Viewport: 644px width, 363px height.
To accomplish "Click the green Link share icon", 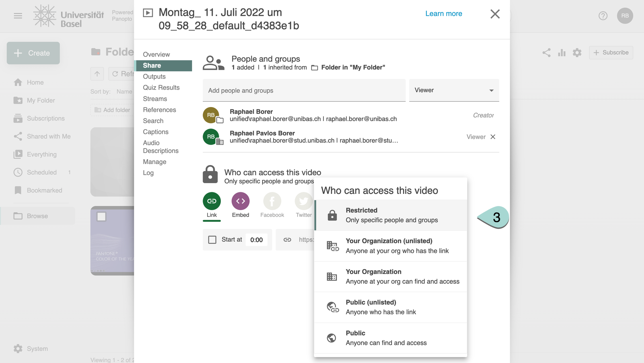I will [211, 201].
